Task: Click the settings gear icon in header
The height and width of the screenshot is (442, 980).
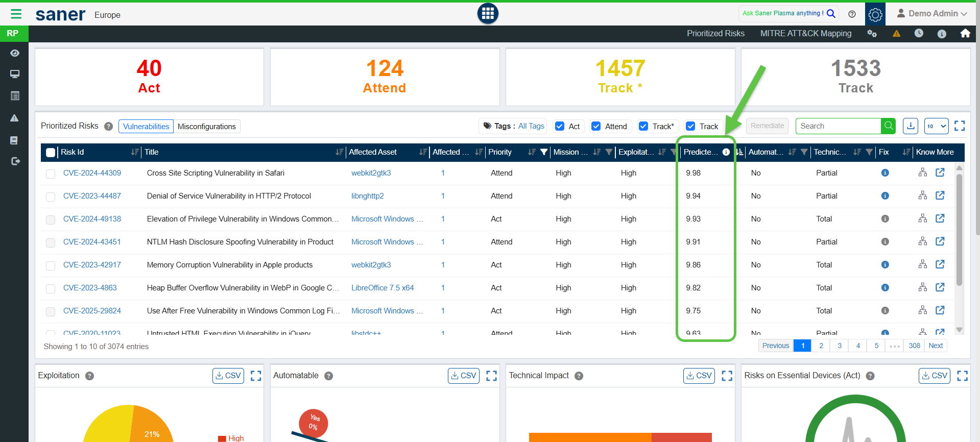Action: 875,15
